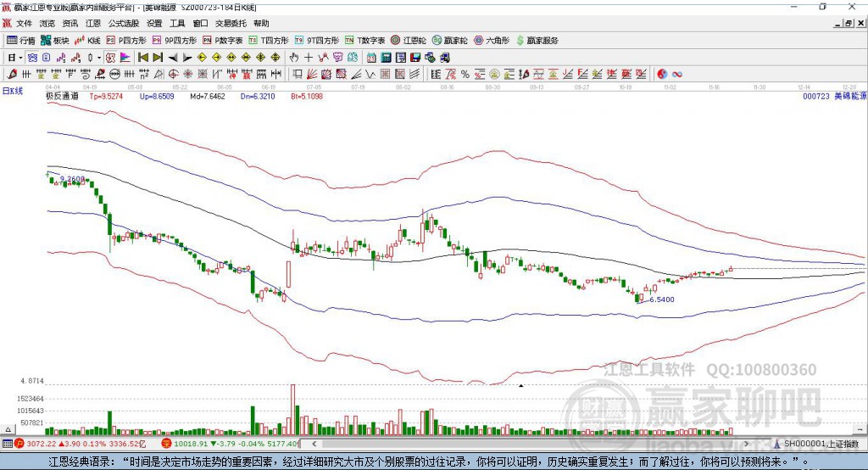Open the 文件 menu
Viewport: 868px width, 470px height.
(x=24, y=23)
